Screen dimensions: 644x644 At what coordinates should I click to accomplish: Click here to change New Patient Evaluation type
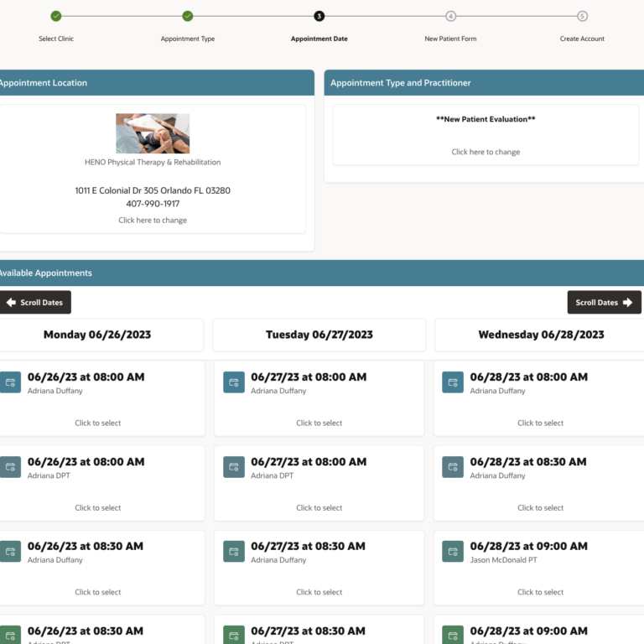pos(486,152)
